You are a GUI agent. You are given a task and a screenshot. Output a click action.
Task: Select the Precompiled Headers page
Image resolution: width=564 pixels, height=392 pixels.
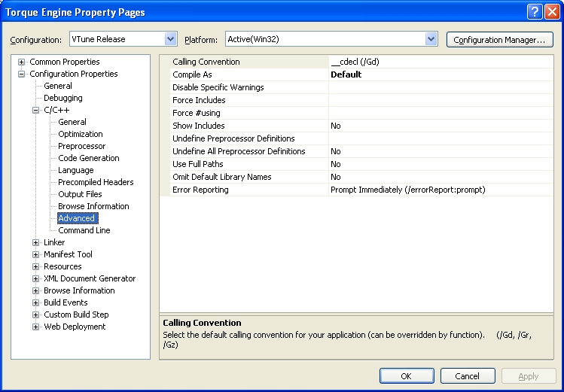click(x=96, y=182)
